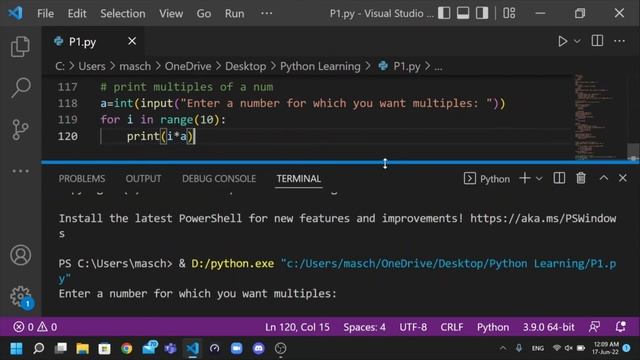The width and height of the screenshot is (640, 360).
Task: Click the Desktop breadcrumb segment
Action: (246, 66)
